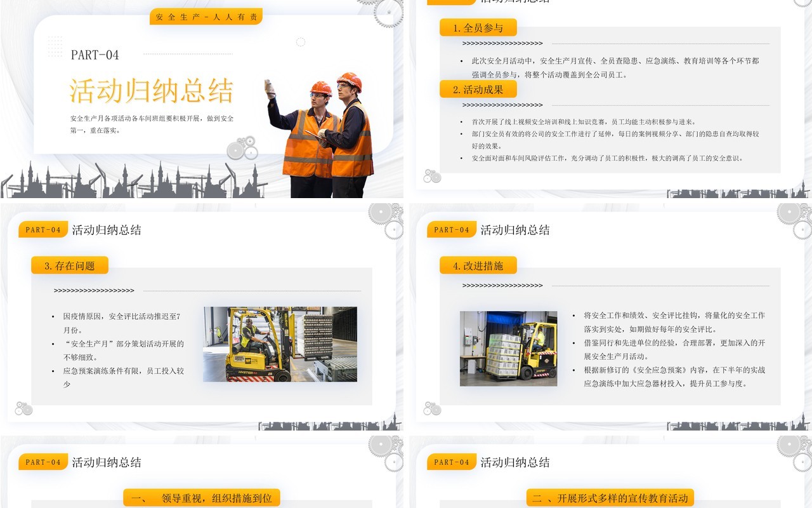Select the subtitle paragraph starting 安全生产月各项活动
The image size is (812, 508).
[152, 124]
